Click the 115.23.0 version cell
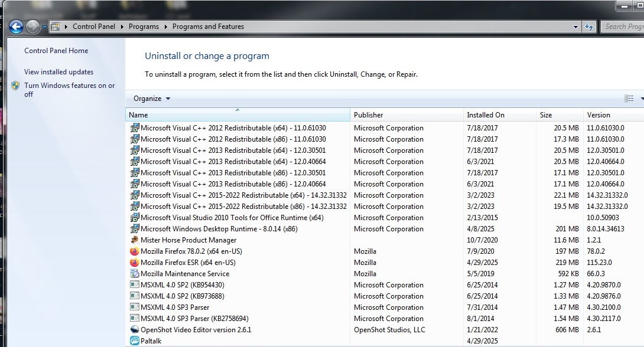 pyautogui.click(x=599, y=263)
